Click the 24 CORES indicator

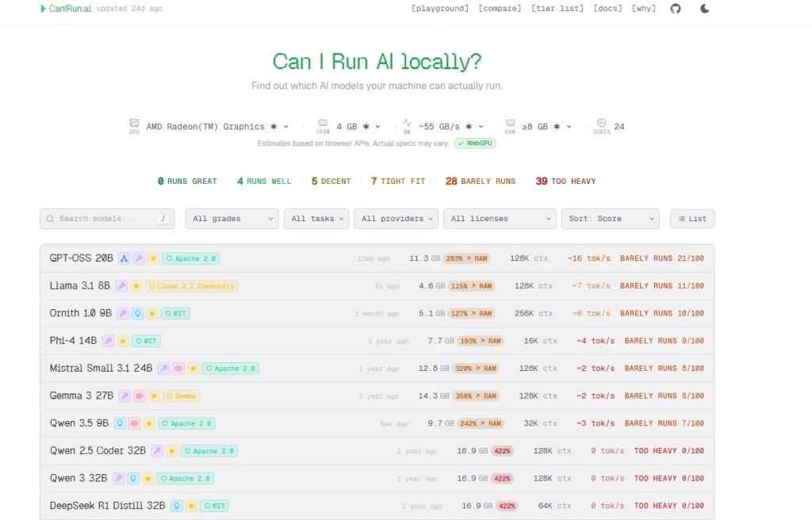coord(609,126)
